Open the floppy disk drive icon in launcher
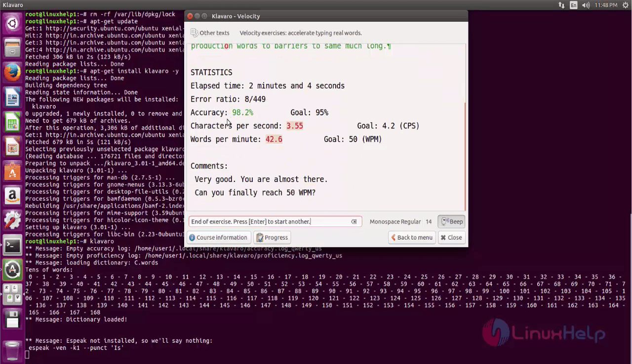The width and height of the screenshot is (632, 364). [12, 319]
